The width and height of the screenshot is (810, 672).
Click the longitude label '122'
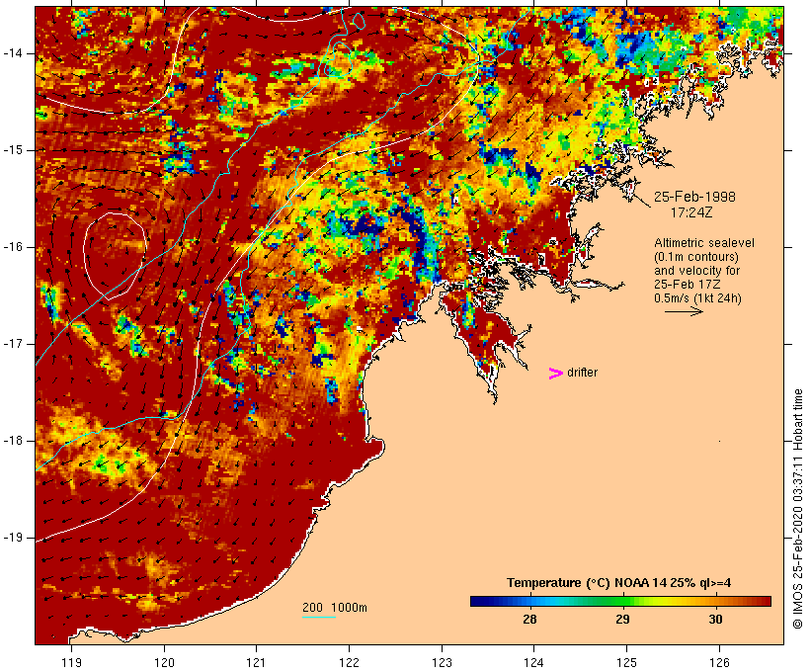350,662
